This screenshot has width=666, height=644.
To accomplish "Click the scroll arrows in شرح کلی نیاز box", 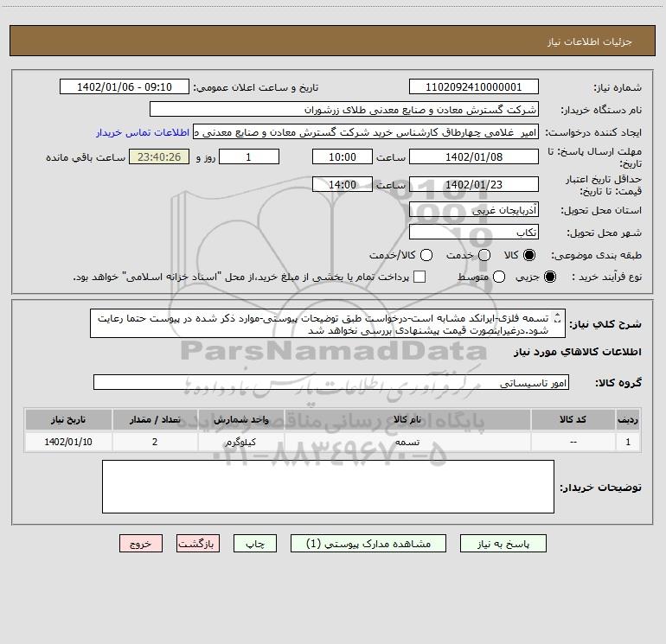I will coord(558,317).
